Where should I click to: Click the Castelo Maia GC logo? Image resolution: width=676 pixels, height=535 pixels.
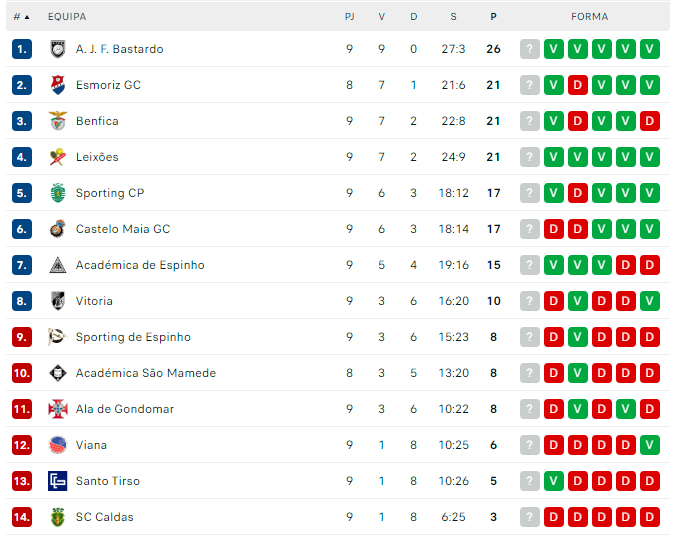58,229
